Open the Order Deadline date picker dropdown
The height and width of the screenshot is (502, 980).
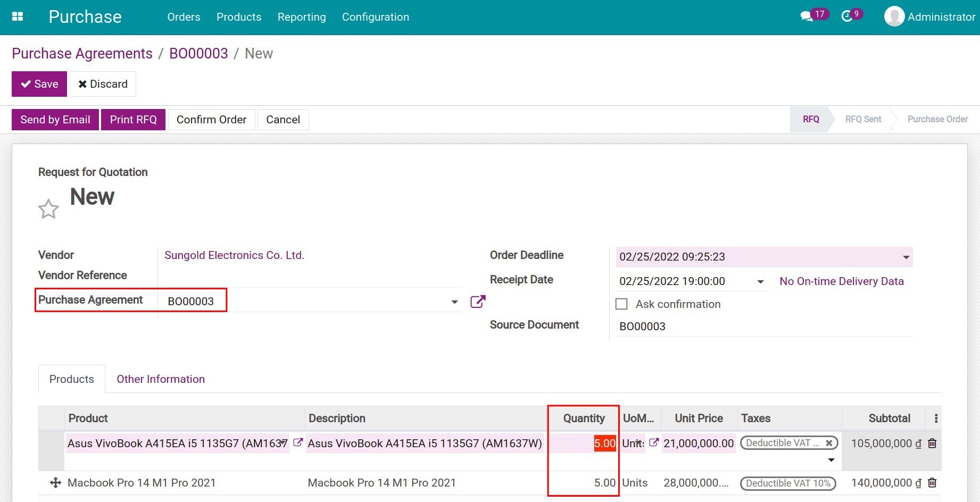[x=907, y=257]
